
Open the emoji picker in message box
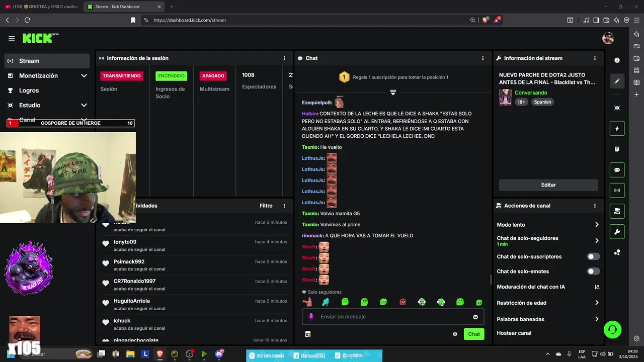coord(475,317)
